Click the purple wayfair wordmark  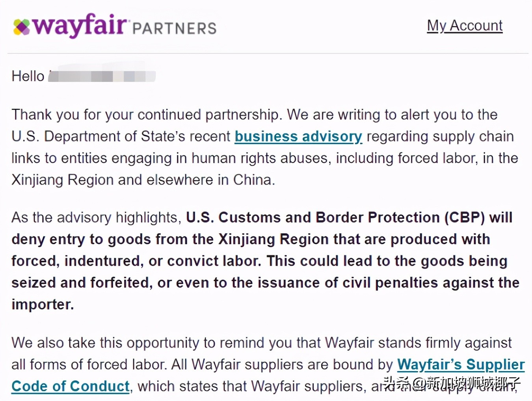coord(80,25)
